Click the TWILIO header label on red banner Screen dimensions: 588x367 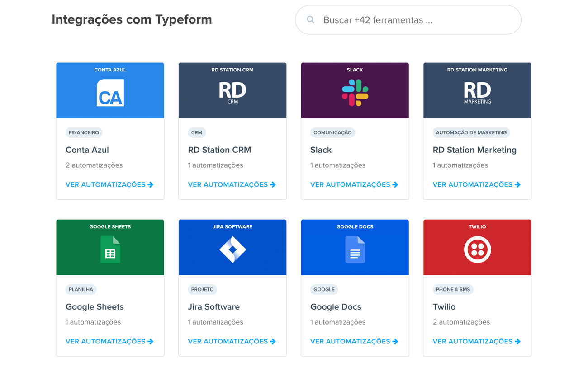click(477, 226)
